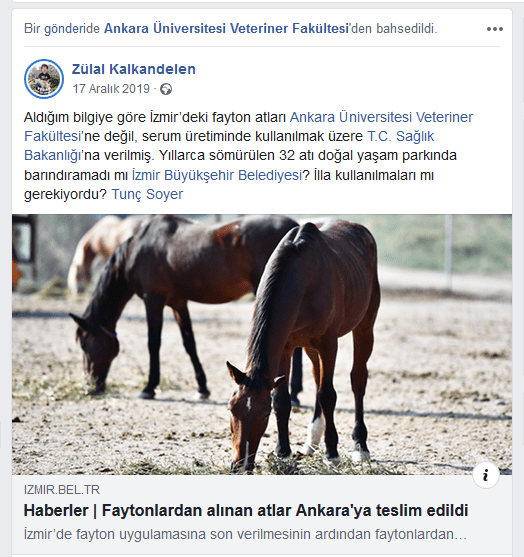This screenshot has height=557, width=524.
Task: Open Ankara Üniversitesi Veteriner Fakültesi header link
Action: (x=227, y=28)
